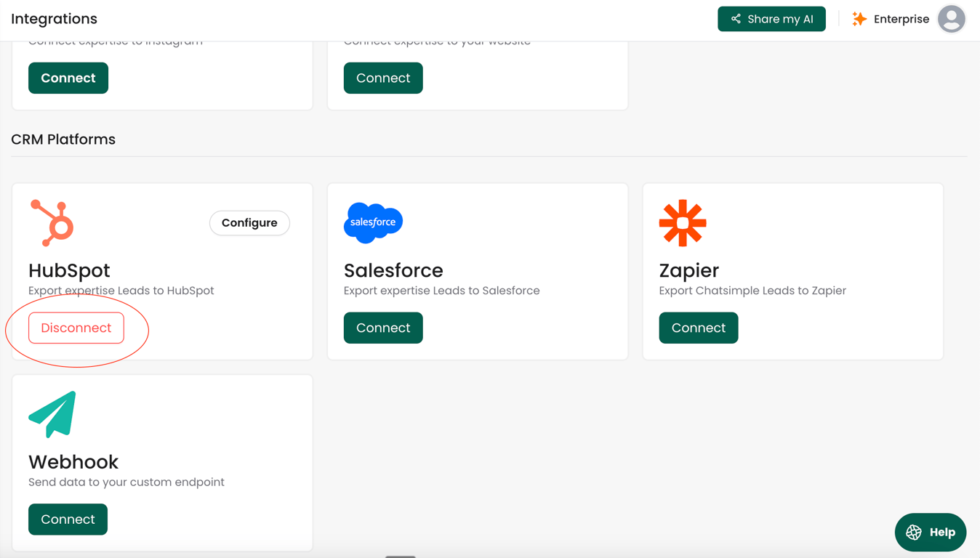The width and height of the screenshot is (980, 558).
Task: Click the CRM Platforms section heading
Action: 63,139
